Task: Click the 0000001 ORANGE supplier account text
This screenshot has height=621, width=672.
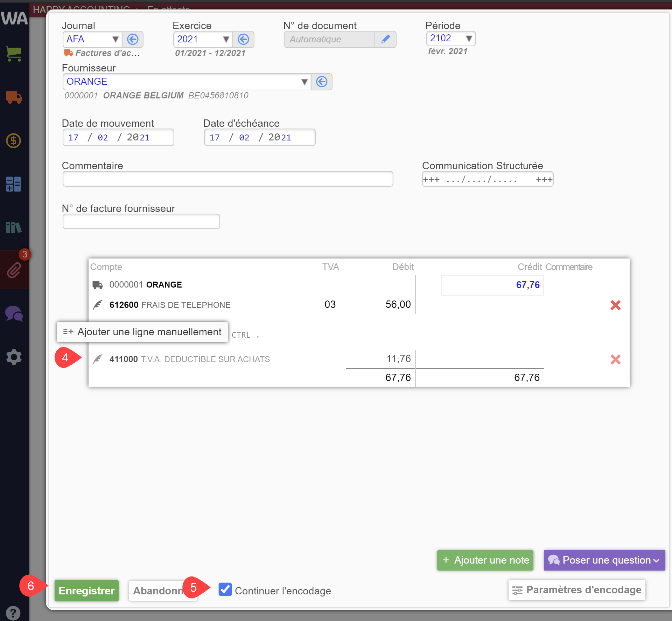Action: pos(146,284)
